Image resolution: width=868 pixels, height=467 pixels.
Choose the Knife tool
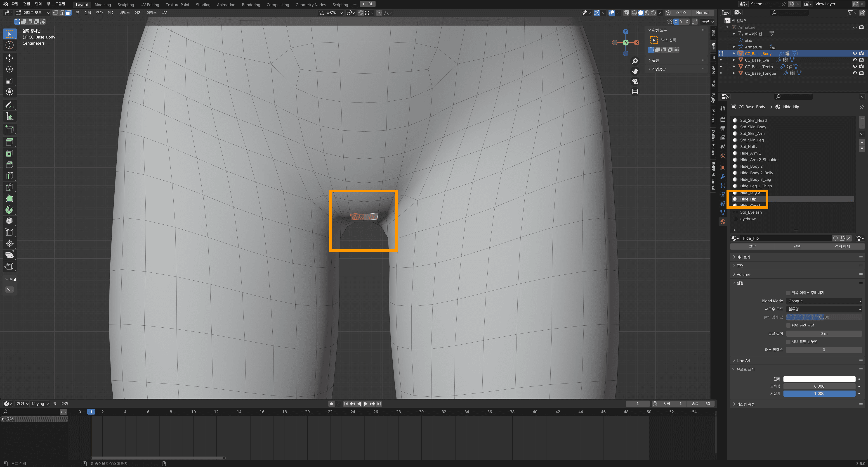click(x=9, y=187)
